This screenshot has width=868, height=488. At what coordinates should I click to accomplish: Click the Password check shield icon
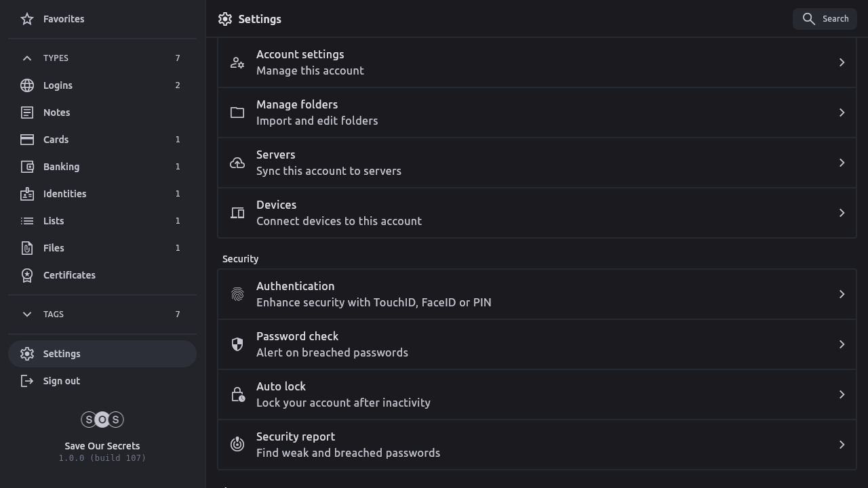click(x=237, y=344)
